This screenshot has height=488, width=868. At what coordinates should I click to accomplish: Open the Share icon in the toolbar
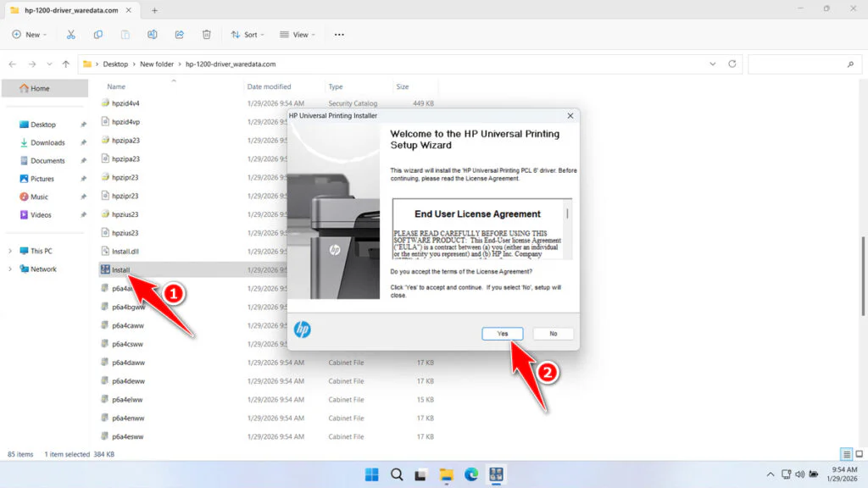179,35
